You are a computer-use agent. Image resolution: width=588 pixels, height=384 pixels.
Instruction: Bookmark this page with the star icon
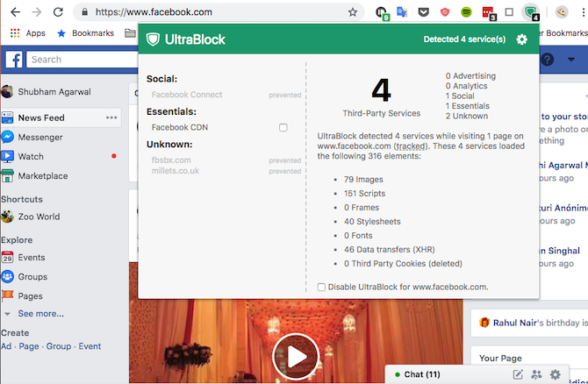(353, 12)
